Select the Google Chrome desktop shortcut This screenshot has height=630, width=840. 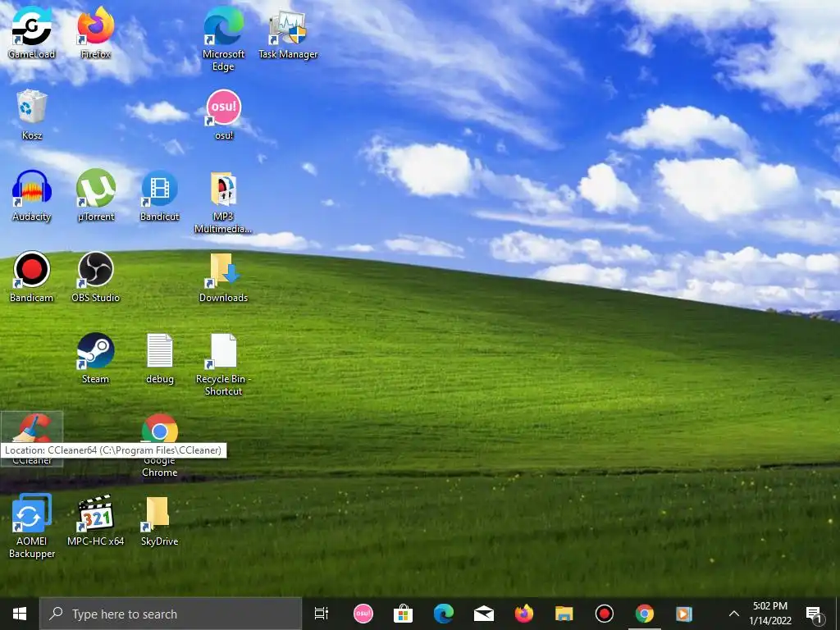tap(160, 445)
